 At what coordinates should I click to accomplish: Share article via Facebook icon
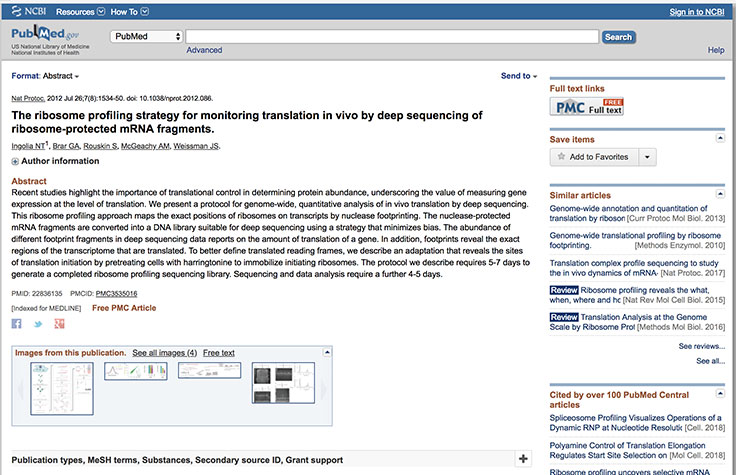(x=17, y=325)
